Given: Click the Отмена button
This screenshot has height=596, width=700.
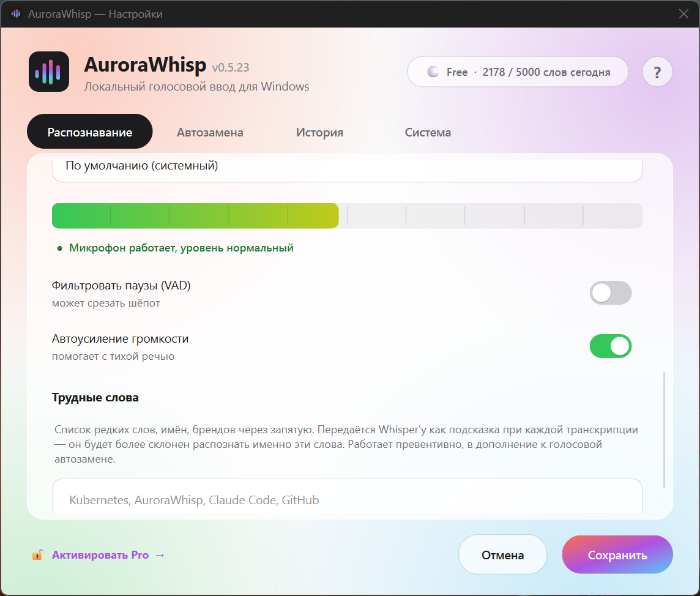Looking at the screenshot, I should 503,555.
